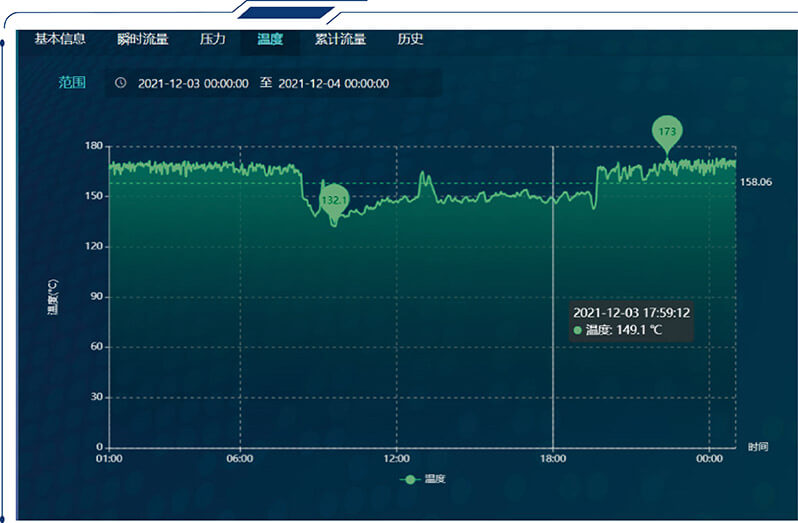Edit start date 2021-12-03 00:00:00
The width and height of the screenshot is (798, 523).
pos(193,83)
